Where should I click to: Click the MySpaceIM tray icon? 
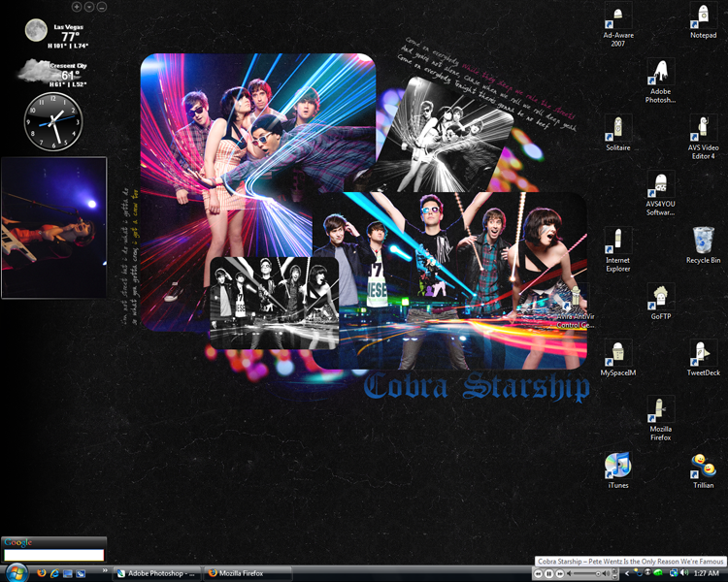click(638, 573)
